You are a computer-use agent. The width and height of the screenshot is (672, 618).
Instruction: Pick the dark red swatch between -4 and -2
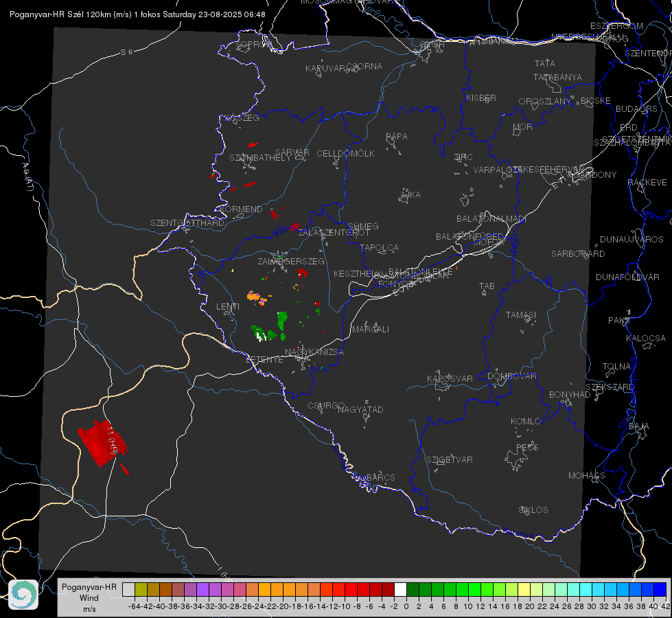(x=389, y=589)
